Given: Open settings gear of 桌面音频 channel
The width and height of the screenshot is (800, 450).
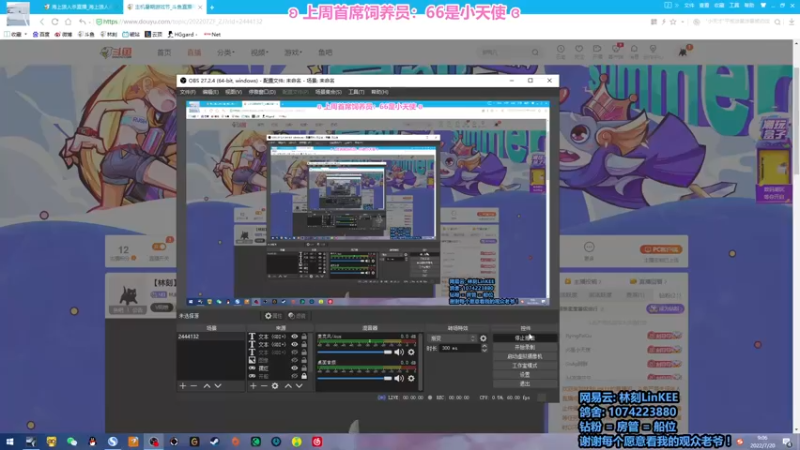Looking at the screenshot, I should coord(411,378).
